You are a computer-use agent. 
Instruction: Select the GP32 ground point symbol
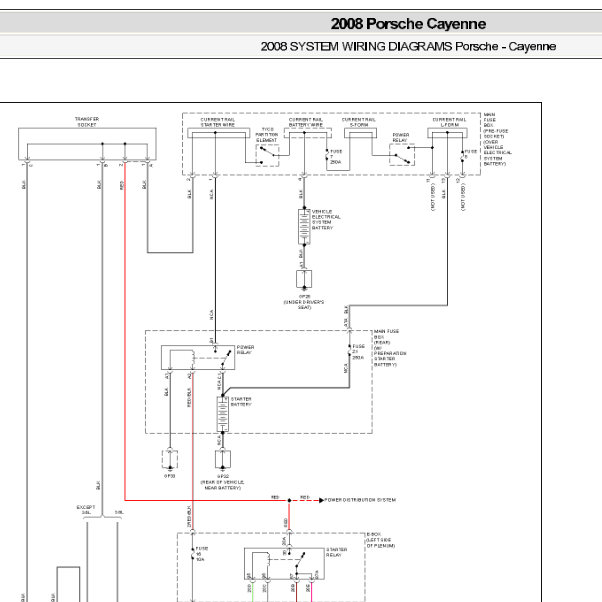coord(223,460)
